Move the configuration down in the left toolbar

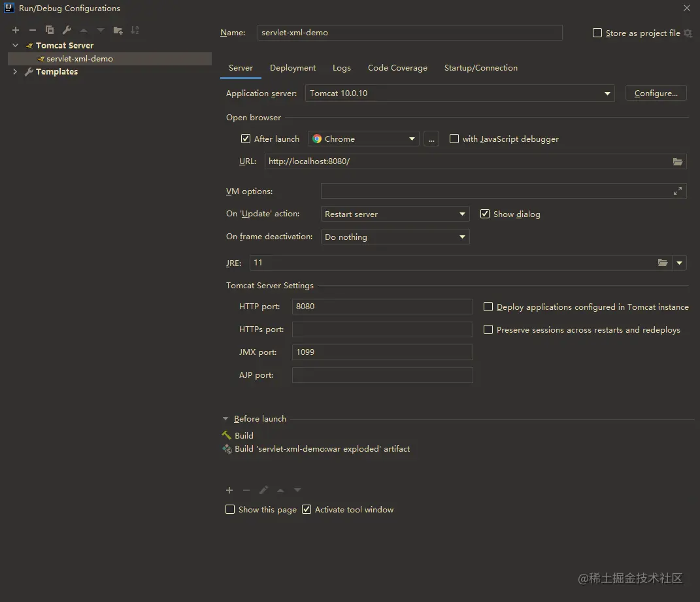coord(101,30)
